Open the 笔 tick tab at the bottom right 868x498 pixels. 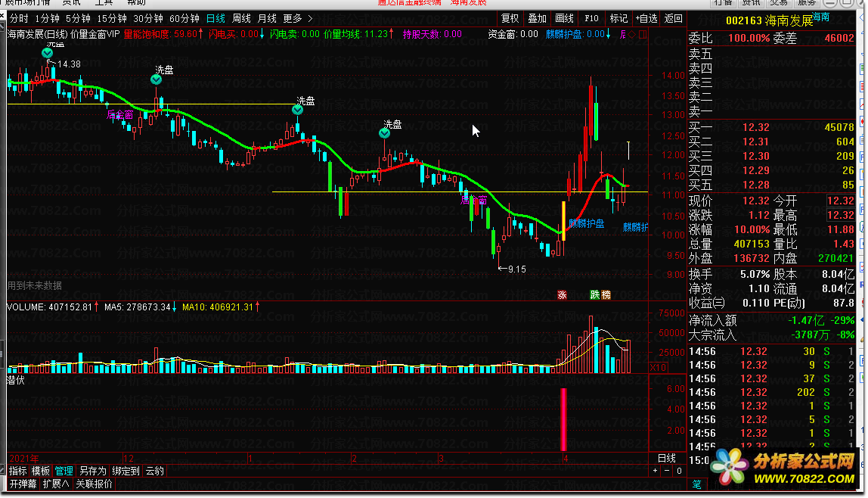click(696, 484)
